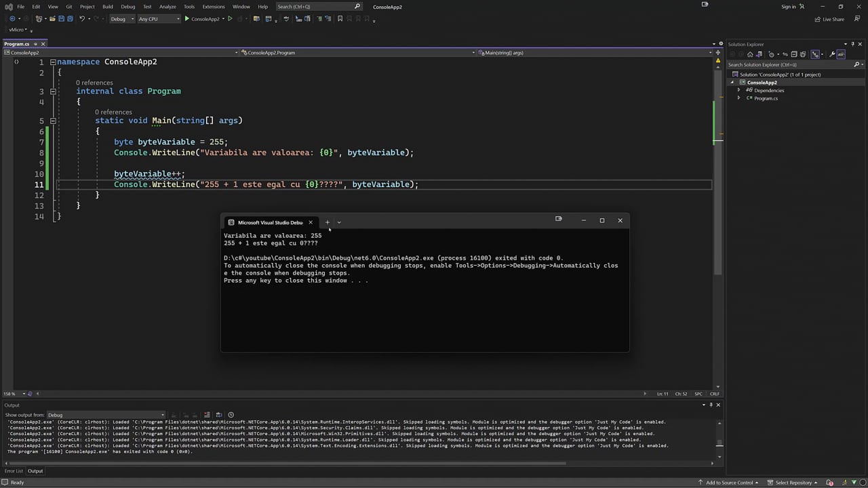Open the Show output from dropdown
Screen dimensions: 868x488
tap(106, 415)
